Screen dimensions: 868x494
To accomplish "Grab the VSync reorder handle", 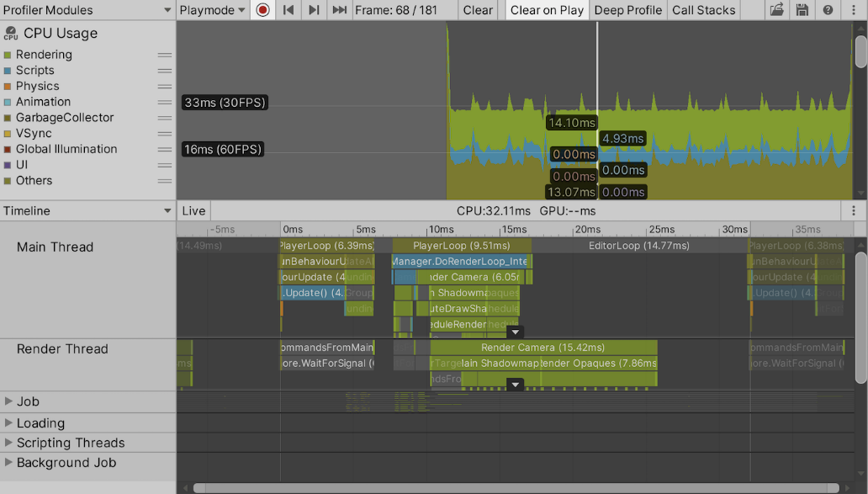I will 164,134.
